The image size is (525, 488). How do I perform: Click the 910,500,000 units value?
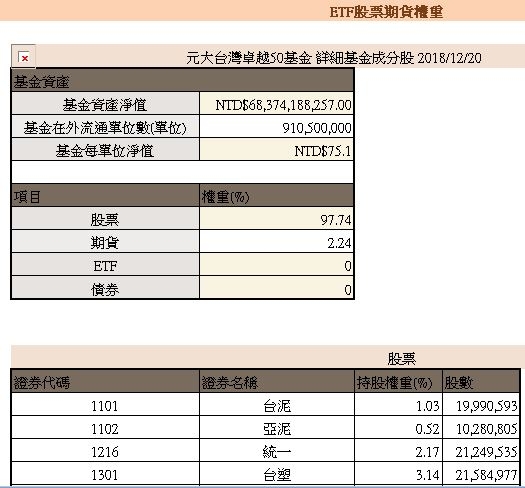317,128
